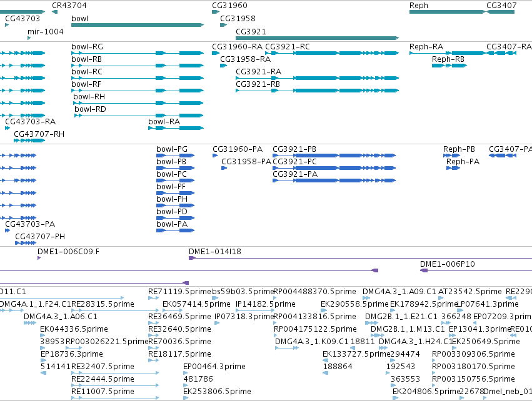Click the CG31958 gene glyph

(224, 25)
